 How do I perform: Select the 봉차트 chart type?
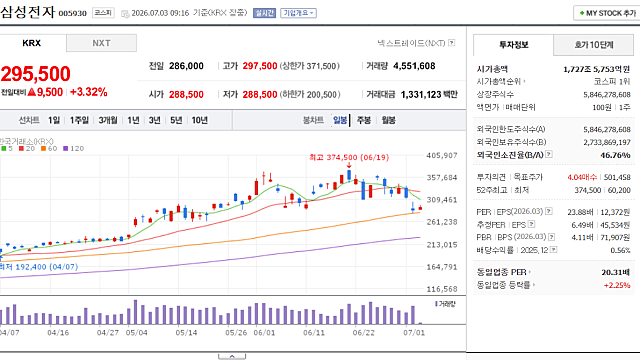point(313,120)
